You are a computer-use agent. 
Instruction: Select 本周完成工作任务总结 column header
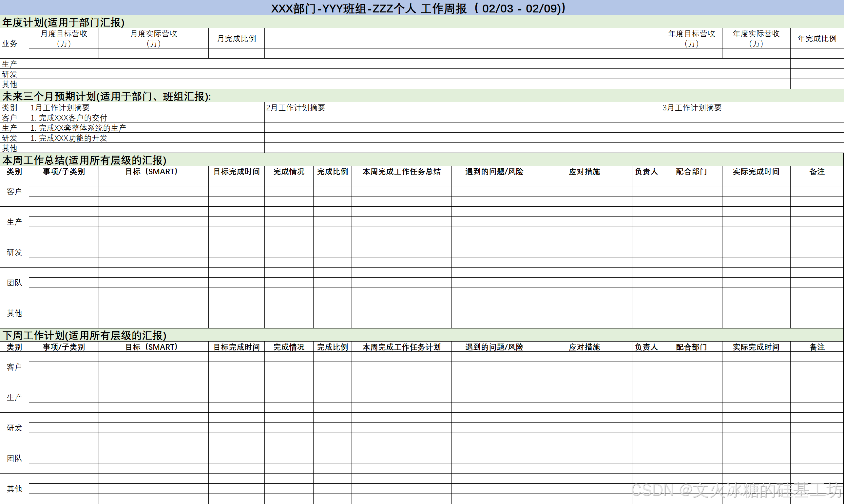(x=402, y=171)
